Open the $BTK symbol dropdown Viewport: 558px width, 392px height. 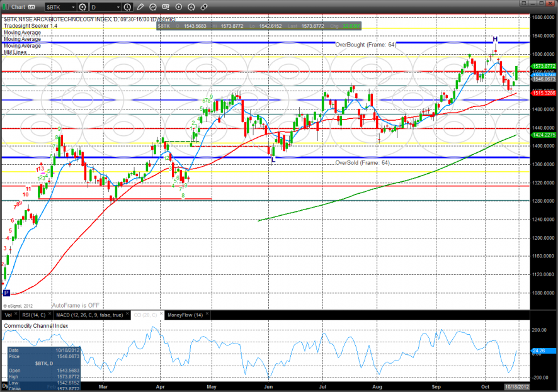[72, 7]
